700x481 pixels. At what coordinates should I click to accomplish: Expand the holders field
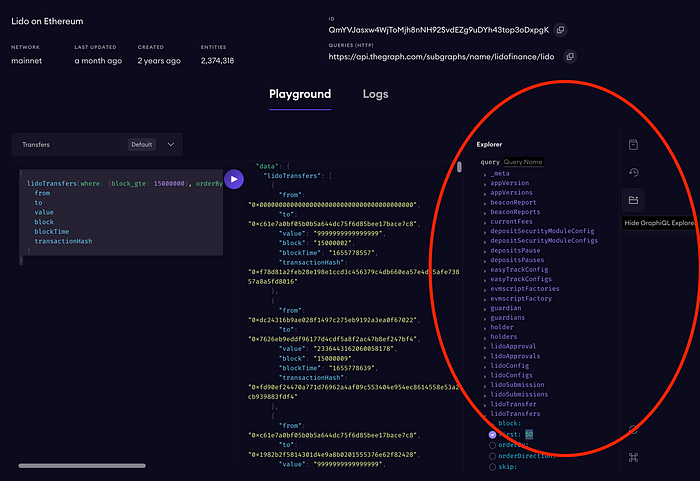click(485, 338)
